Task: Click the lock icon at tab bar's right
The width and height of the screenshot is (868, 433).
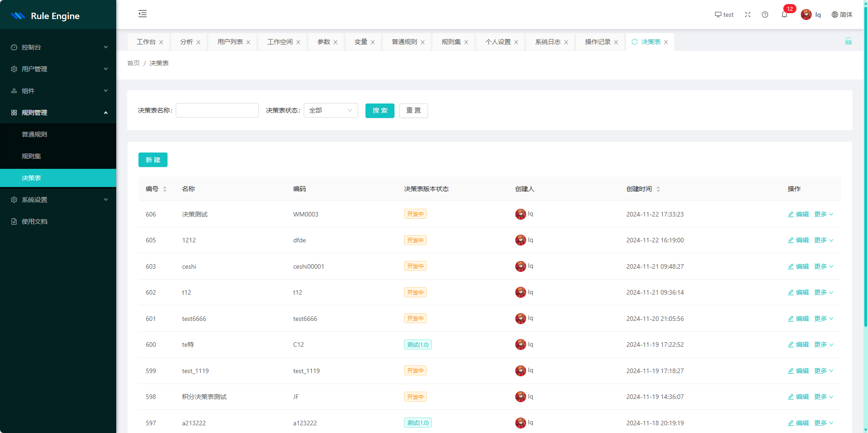Action: (x=848, y=41)
